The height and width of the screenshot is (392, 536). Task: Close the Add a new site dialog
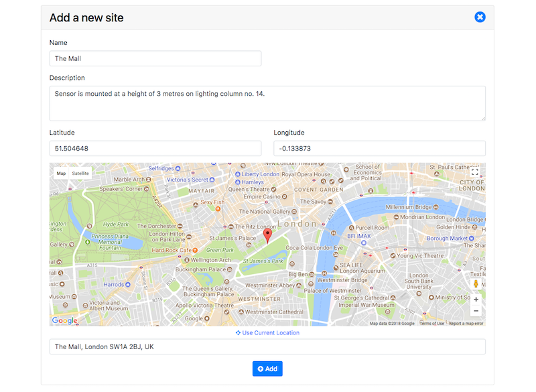480,17
